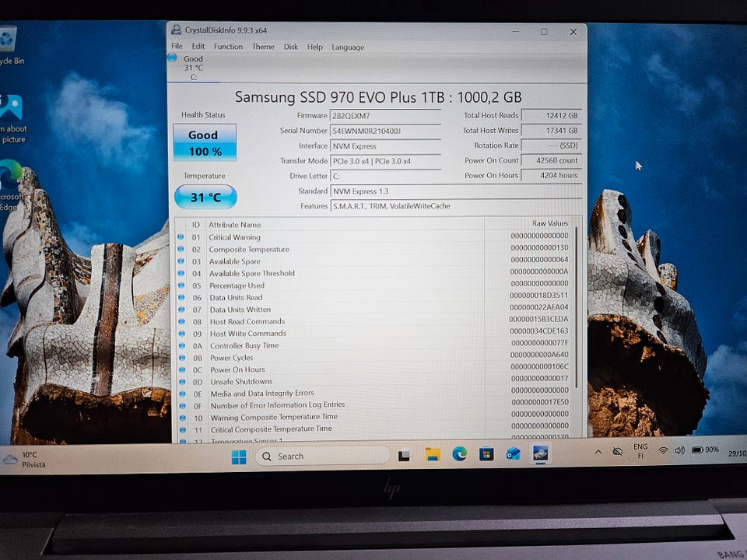
Task: Open the Language menu
Action: coord(348,47)
